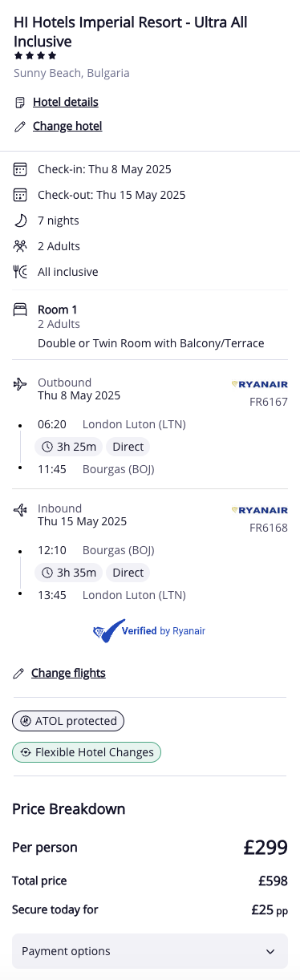Click the all inclusive cutlery icon
The height and width of the screenshot is (980, 300).
20,272
